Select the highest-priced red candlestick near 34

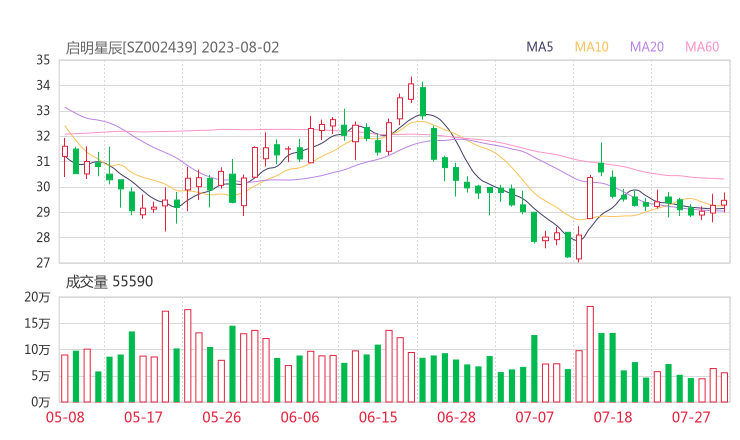[411, 91]
